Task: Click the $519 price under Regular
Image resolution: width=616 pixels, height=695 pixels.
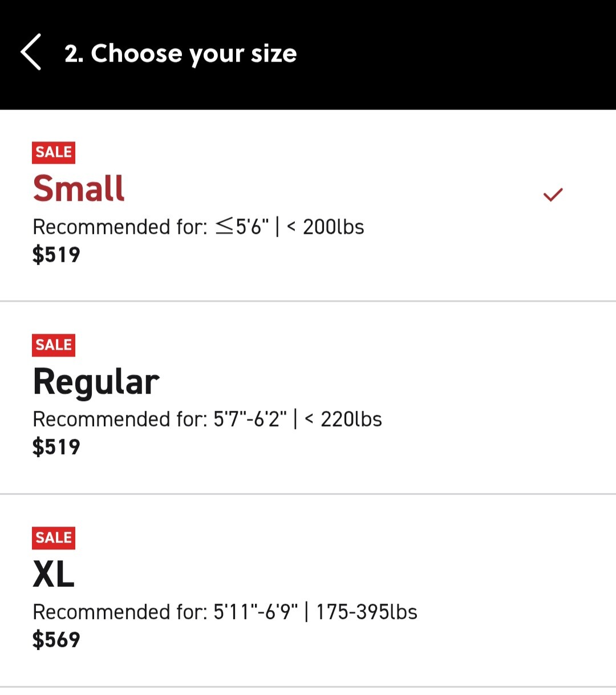Action: pyautogui.click(x=56, y=447)
